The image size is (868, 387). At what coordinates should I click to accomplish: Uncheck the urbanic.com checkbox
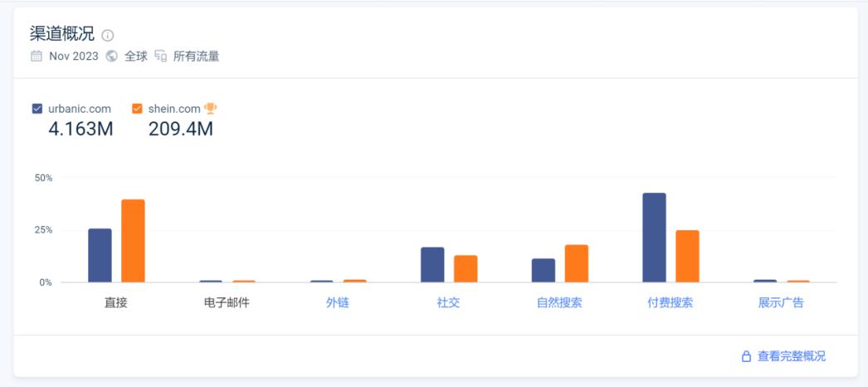click(x=37, y=109)
